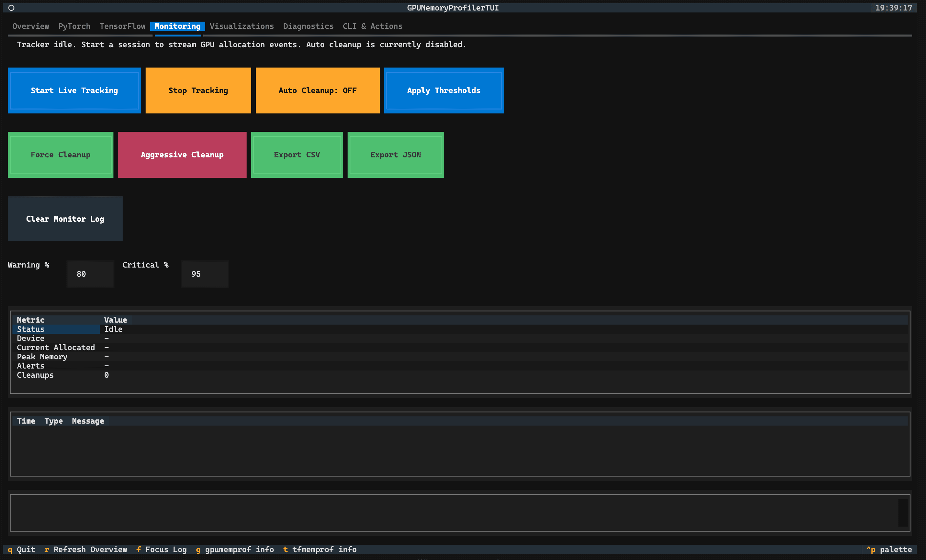Edit the Warning % input field
Screen dimensions: 926x560
tap(90, 274)
